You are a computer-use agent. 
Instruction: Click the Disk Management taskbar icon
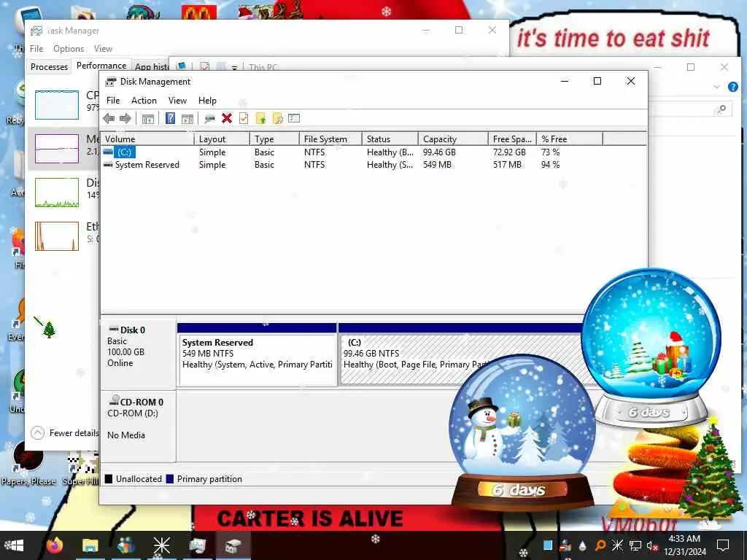pos(233,545)
